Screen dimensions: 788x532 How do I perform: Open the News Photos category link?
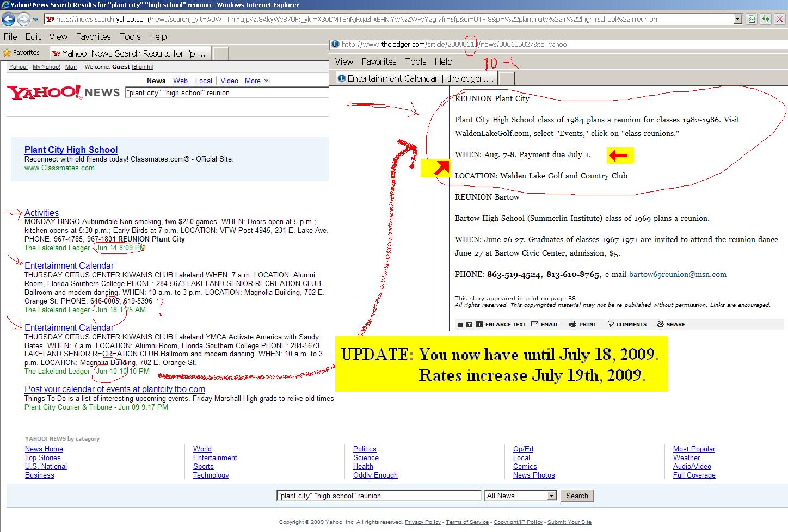coord(534,475)
